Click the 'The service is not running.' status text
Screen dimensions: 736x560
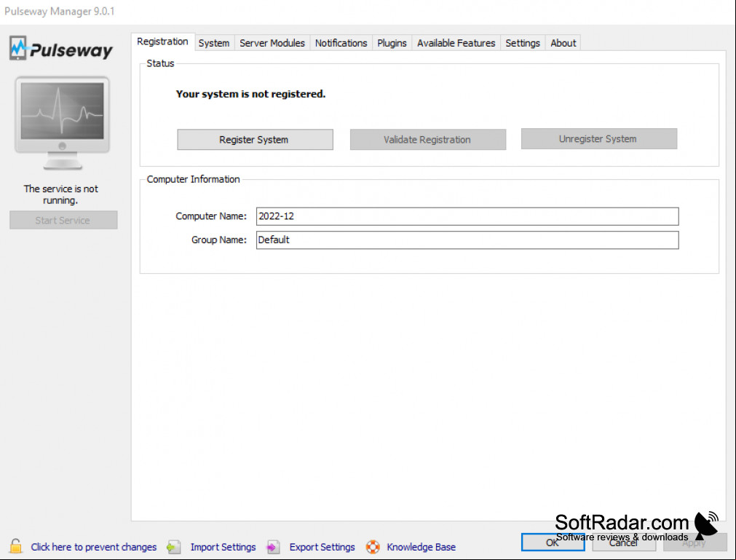coord(61,194)
